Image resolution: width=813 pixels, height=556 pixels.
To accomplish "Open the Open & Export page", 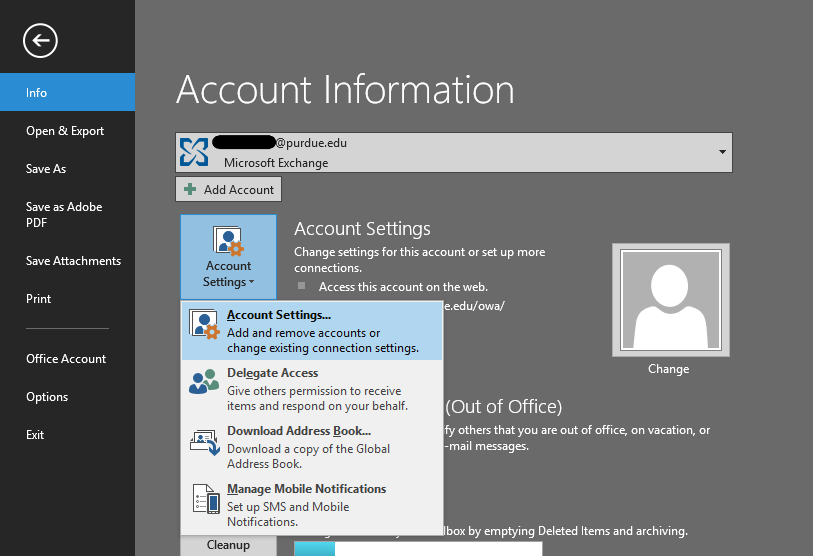I will point(65,131).
